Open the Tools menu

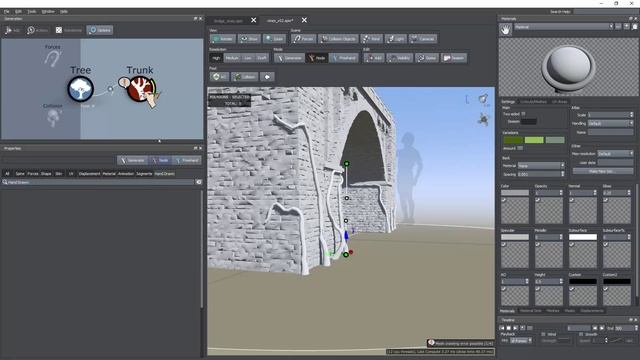click(x=32, y=11)
